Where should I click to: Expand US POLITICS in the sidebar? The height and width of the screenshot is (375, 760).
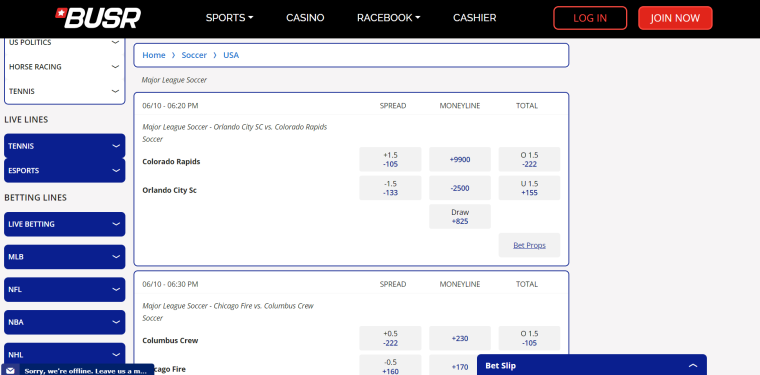(x=64, y=42)
